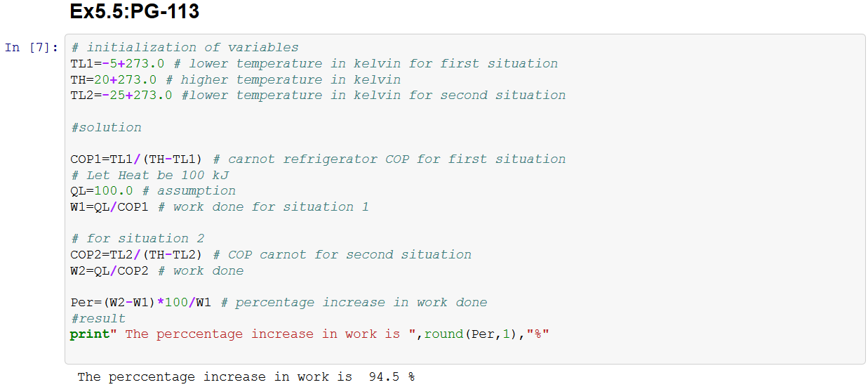Click the for situation 2 comment

(x=138, y=239)
